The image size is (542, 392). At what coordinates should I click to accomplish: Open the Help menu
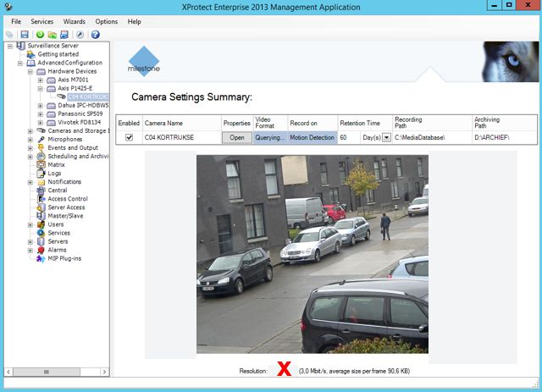(134, 21)
